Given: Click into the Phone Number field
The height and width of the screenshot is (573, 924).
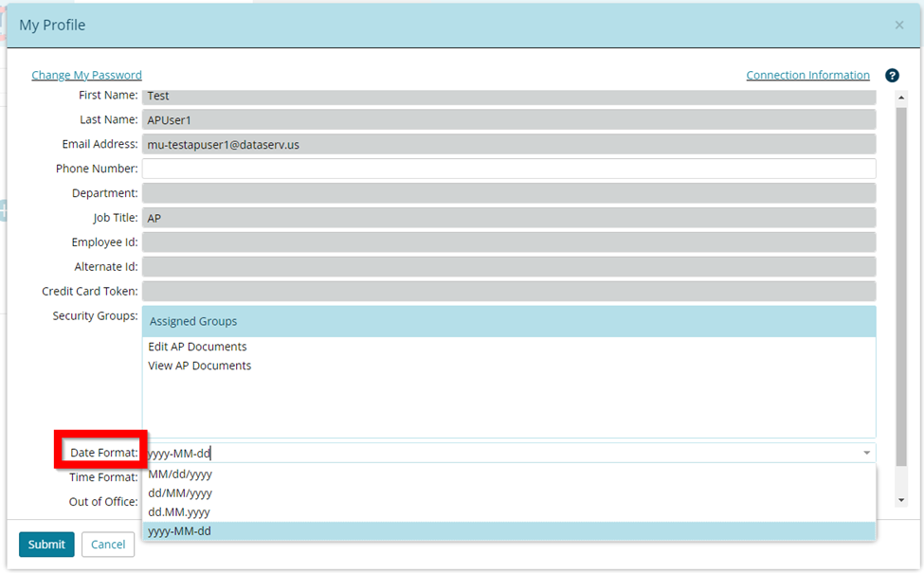Looking at the screenshot, I should [x=508, y=169].
